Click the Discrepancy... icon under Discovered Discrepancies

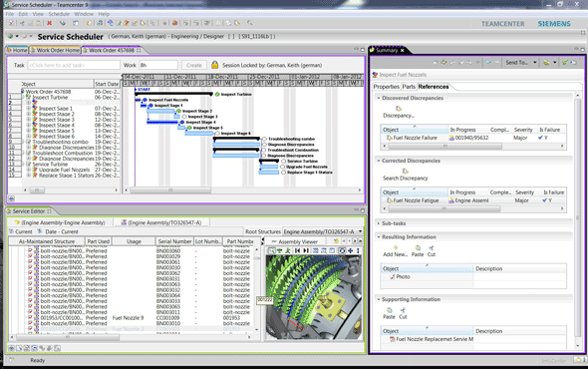399,109
